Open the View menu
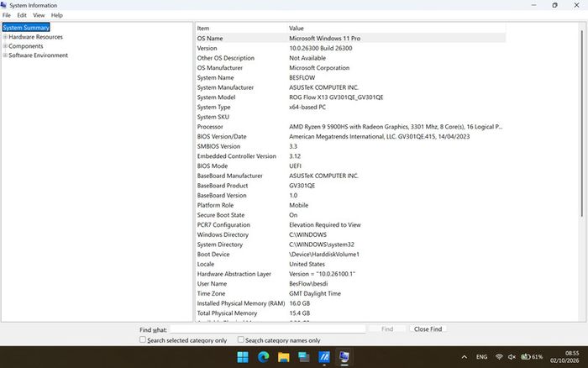588x368 pixels. click(39, 15)
